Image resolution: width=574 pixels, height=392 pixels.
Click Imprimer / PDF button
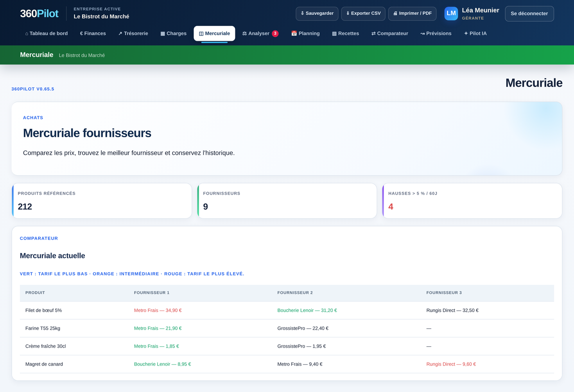pos(412,13)
